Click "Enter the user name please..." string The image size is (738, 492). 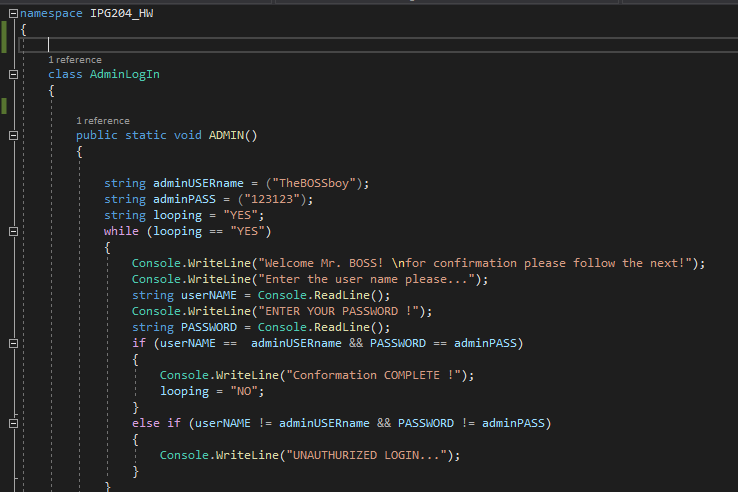367,279
